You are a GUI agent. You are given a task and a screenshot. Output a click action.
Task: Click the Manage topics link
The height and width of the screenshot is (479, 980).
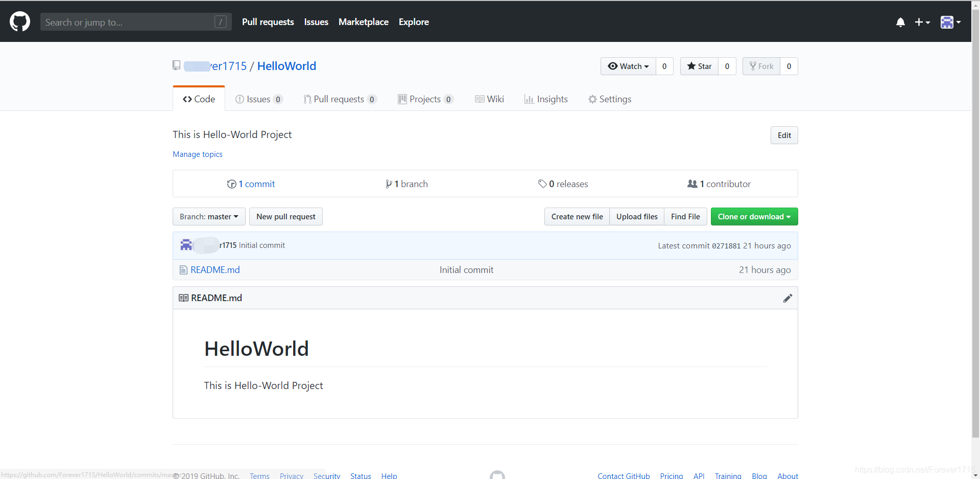coord(198,154)
